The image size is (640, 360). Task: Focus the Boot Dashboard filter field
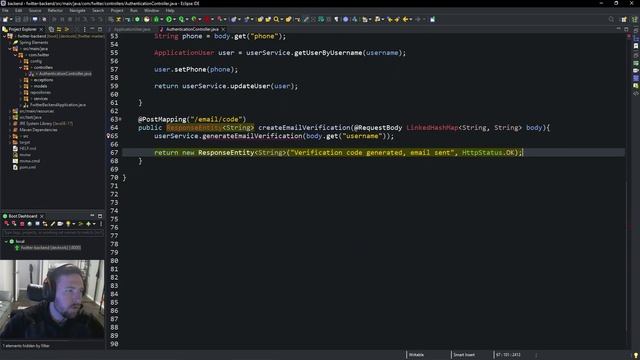53,233
